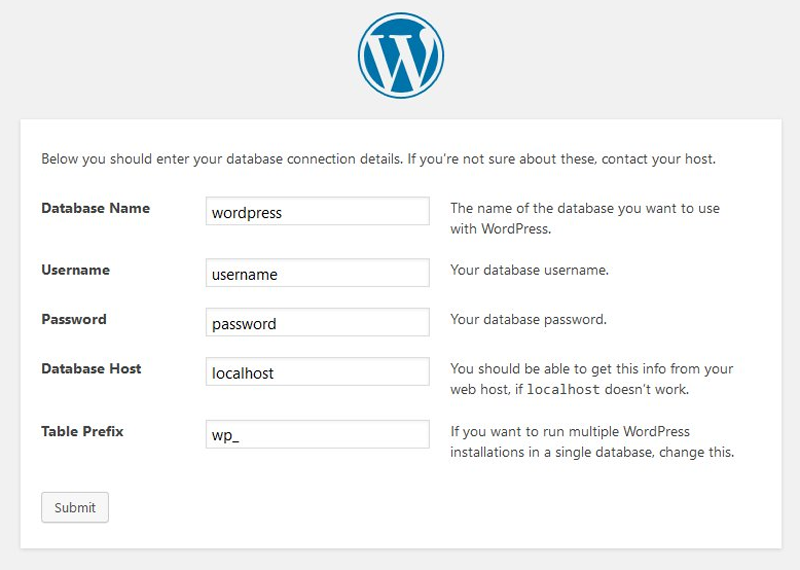The image size is (800, 570).
Task: Click the bold "Table Prefix" label
Action: click(82, 432)
